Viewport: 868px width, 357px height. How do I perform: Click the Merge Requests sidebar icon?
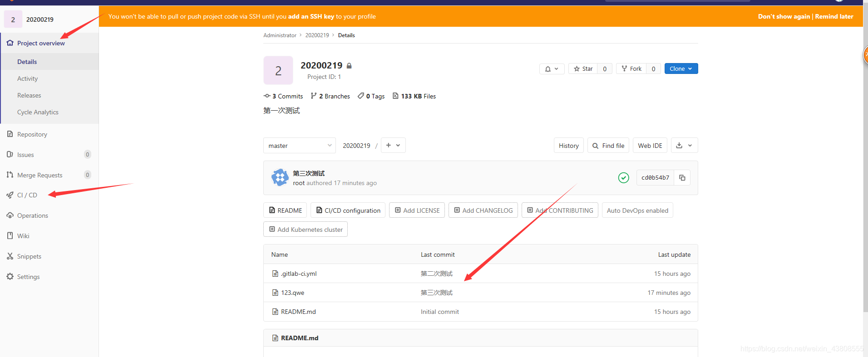point(10,175)
